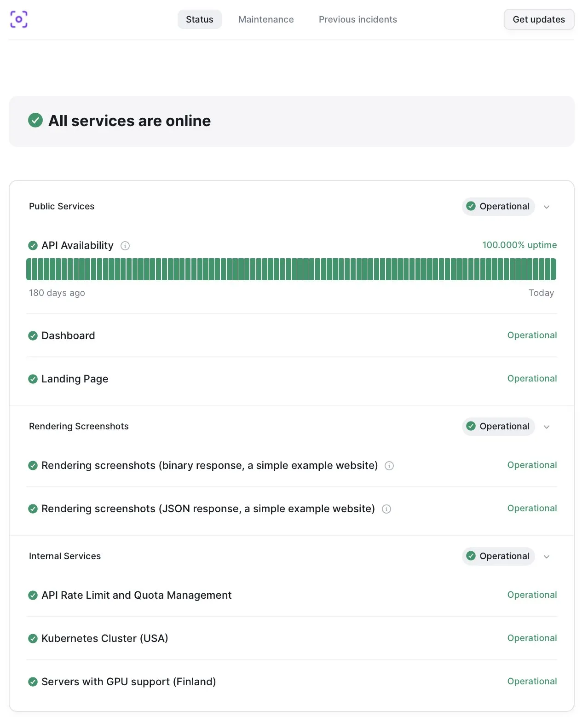
Task: Expand the Public Services section chevron
Action: click(547, 207)
